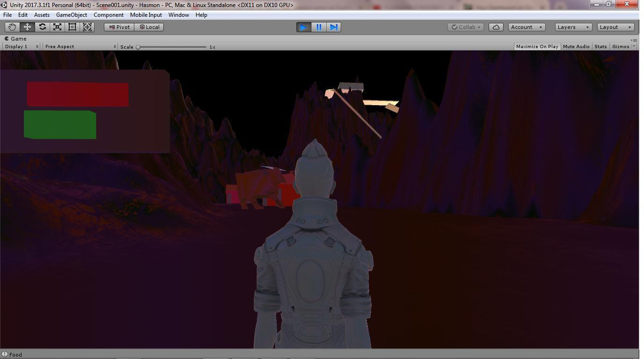Open the Help menu
This screenshot has width=644, height=359.
click(x=201, y=15)
